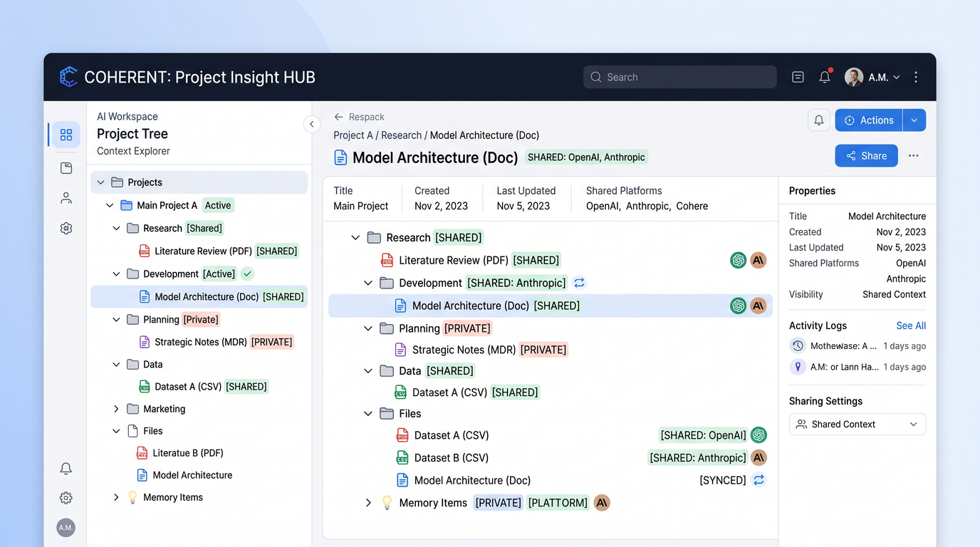Open the notes icon beside search
The height and width of the screenshot is (547, 980).
[x=798, y=77]
